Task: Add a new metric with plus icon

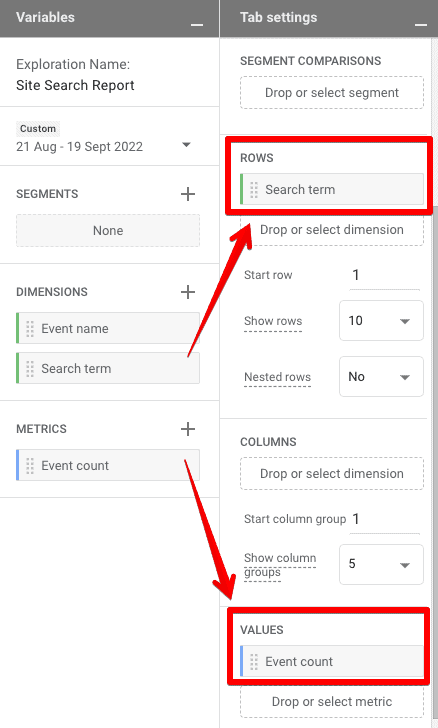Action: tap(188, 429)
